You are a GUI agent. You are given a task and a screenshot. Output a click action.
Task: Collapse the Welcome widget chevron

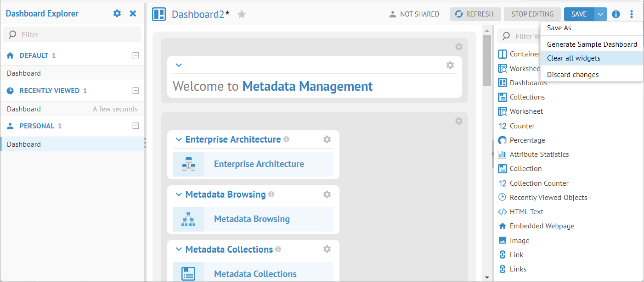(x=179, y=65)
